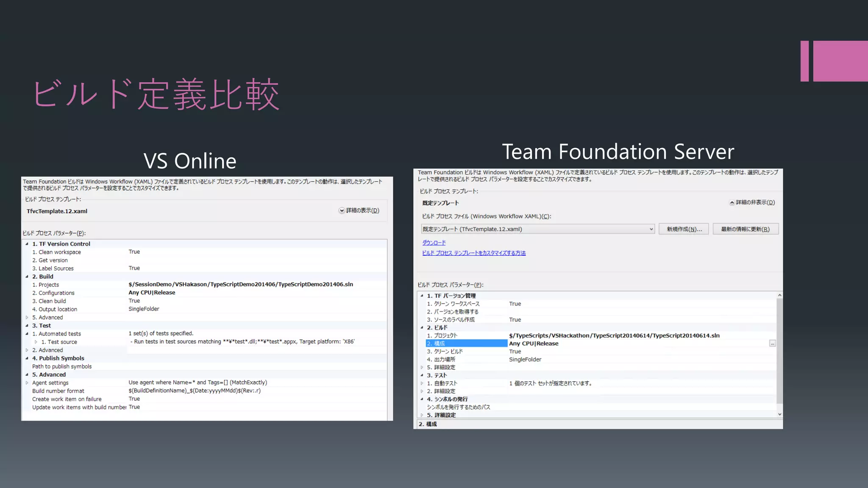This screenshot has height=488, width=868.
Task: Click the '新規作成(N)...' button
Action: pos(684,229)
